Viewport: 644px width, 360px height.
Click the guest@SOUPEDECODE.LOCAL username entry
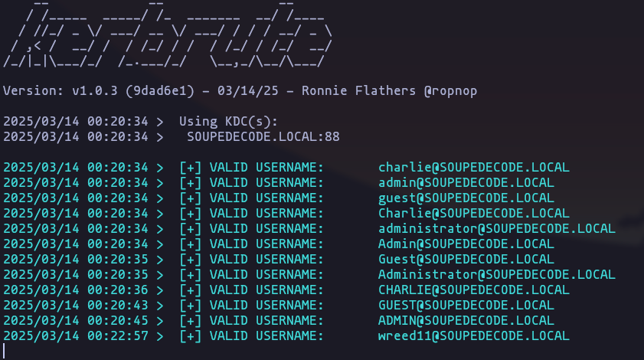point(466,198)
